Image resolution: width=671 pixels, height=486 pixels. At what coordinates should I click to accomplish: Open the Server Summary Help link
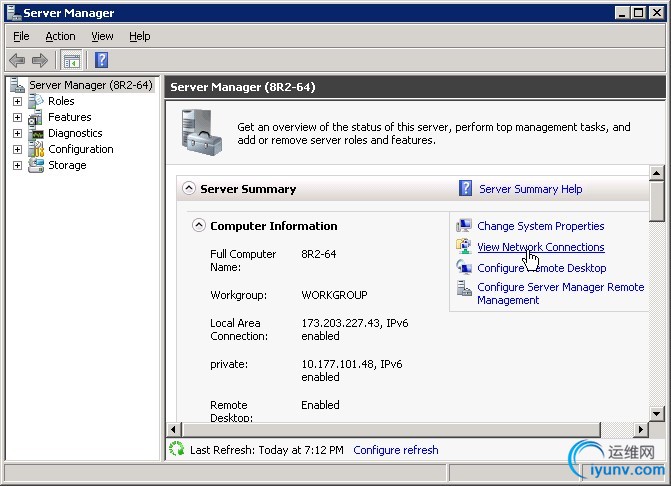click(531, 189)
